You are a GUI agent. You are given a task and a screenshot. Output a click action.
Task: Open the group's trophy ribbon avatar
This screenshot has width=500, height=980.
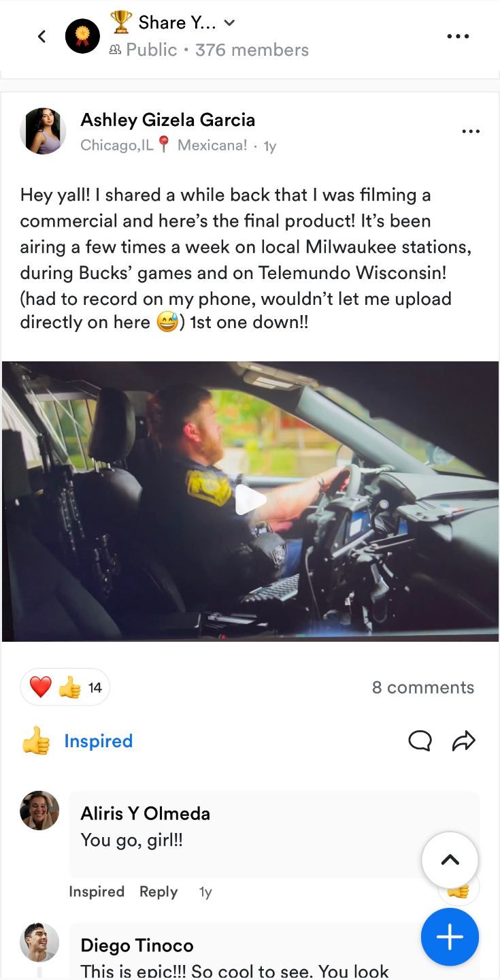82,37
